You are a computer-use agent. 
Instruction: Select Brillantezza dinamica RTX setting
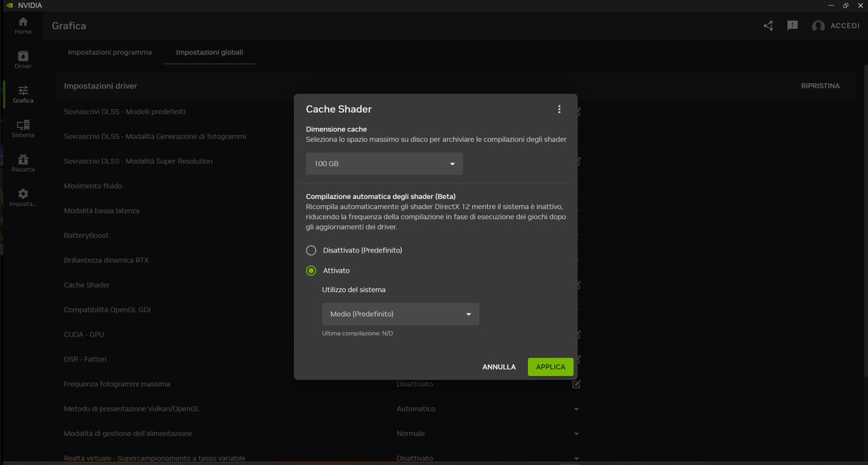coord(106,260)
